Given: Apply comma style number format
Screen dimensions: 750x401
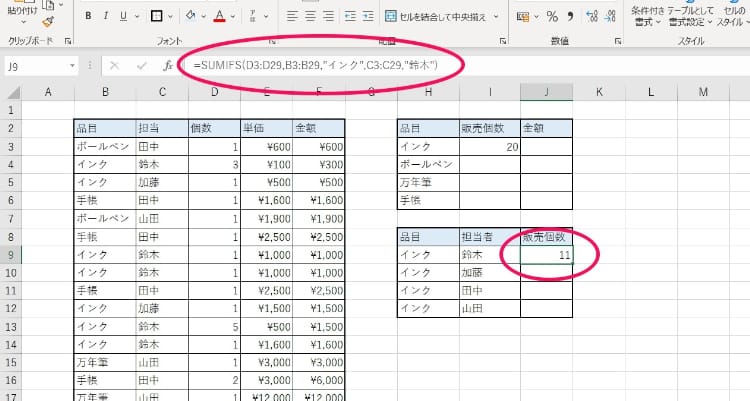Looking at the screenshot, I should [569, 16].
